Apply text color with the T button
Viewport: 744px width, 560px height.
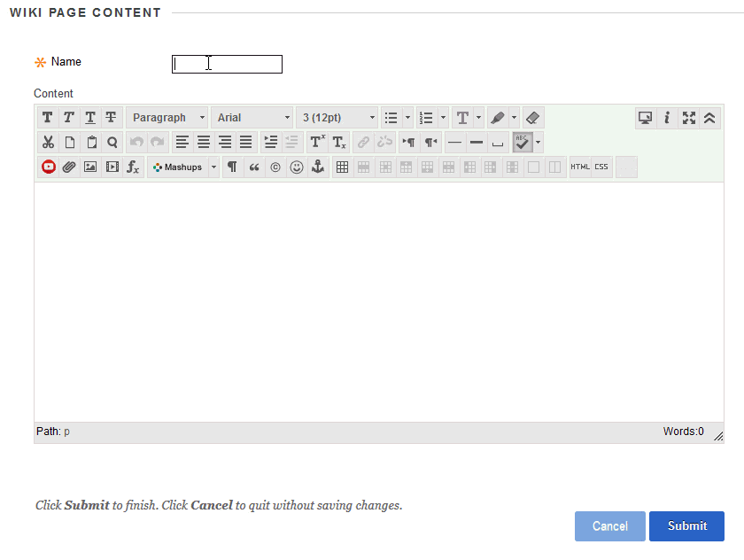[x=462, y=117]
